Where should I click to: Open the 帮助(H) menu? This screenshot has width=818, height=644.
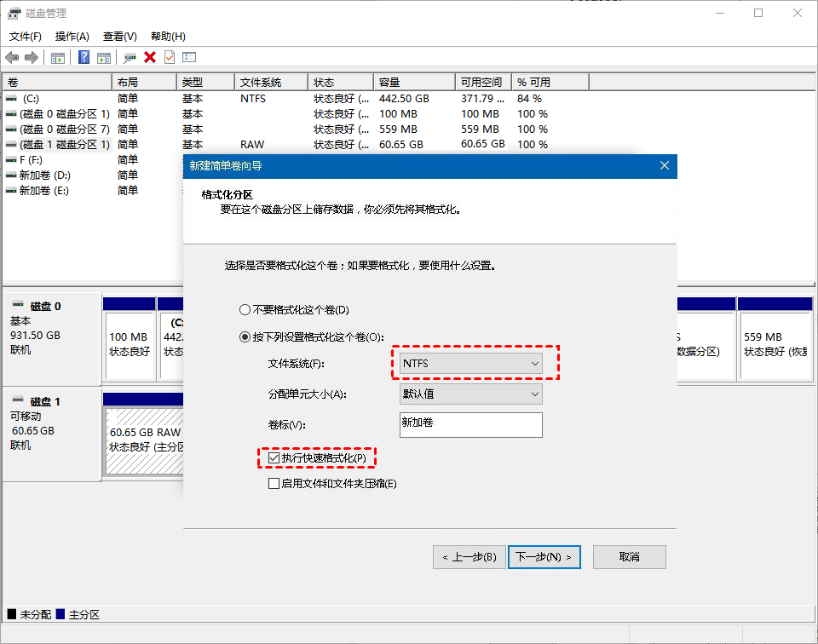pyautogui.click(x=168, y=37)
